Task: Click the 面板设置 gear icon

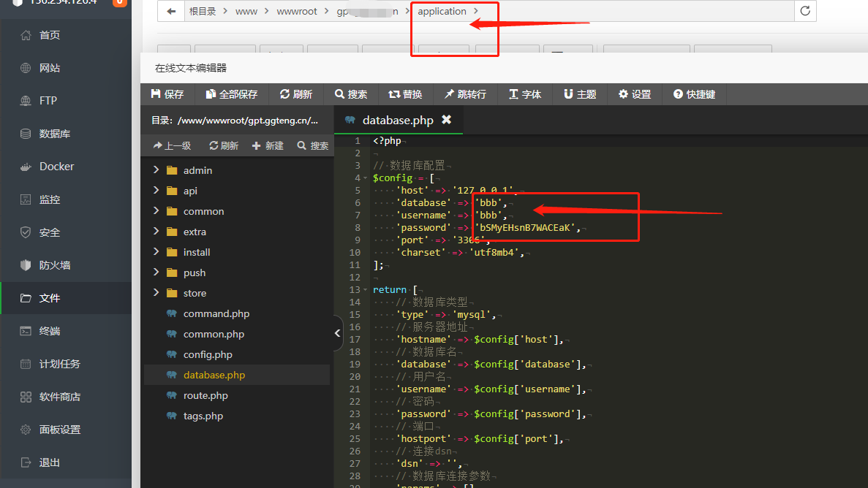Action: click(x=26, y=430)
